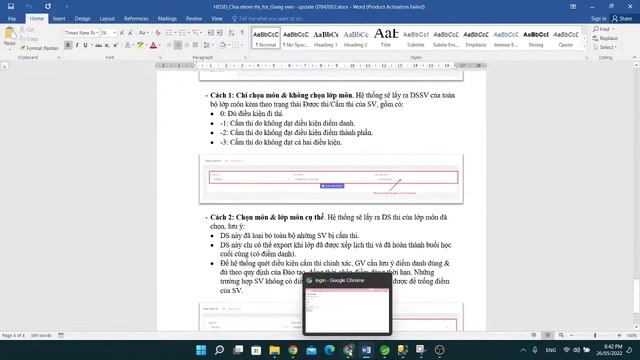Click the yellow text highlight color button
Image resolution: width=640 pixels, height=360 pixels.
(x=140, y=45)
